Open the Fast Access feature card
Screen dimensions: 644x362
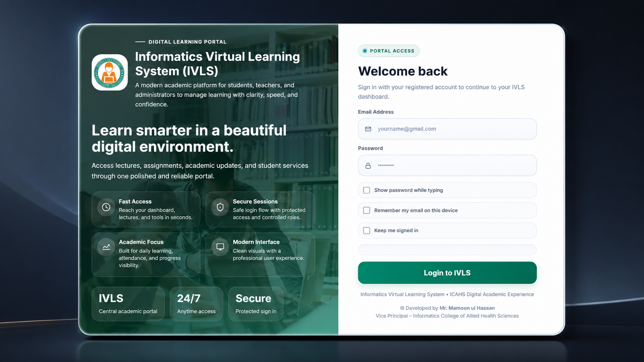pyautogui.click(x=146, y=209)
